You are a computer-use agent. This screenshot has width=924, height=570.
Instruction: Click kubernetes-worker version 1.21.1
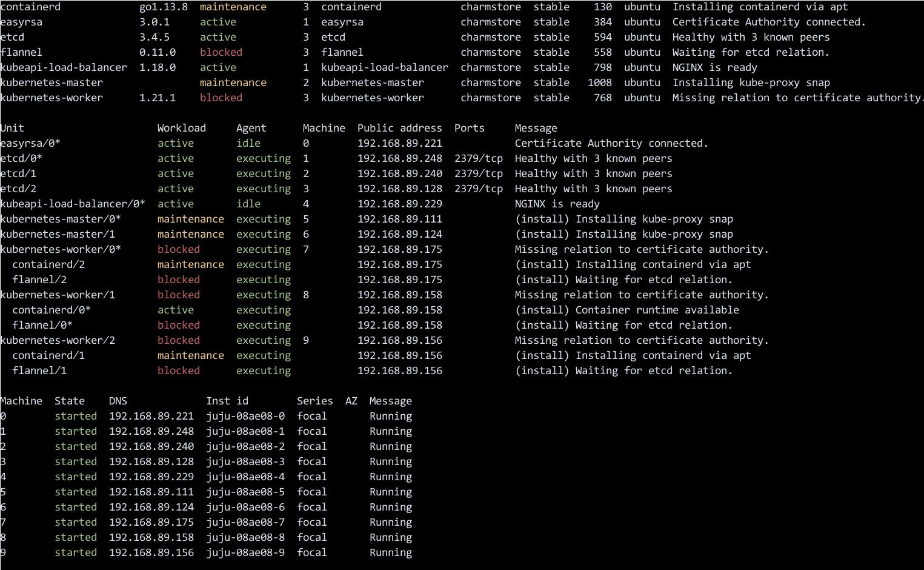158,98
